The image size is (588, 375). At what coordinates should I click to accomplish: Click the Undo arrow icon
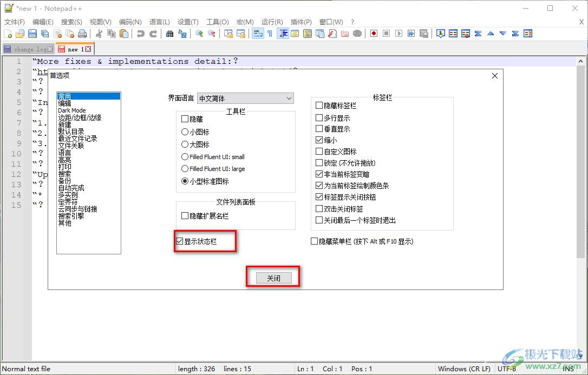pyautogui.click(x=141, y=34)
